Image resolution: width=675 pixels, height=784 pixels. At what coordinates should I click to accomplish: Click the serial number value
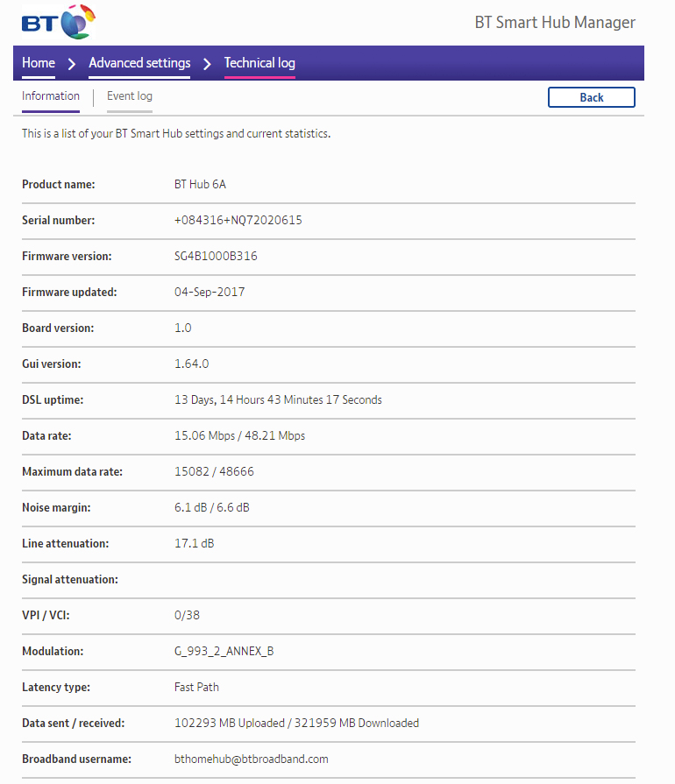238,221
